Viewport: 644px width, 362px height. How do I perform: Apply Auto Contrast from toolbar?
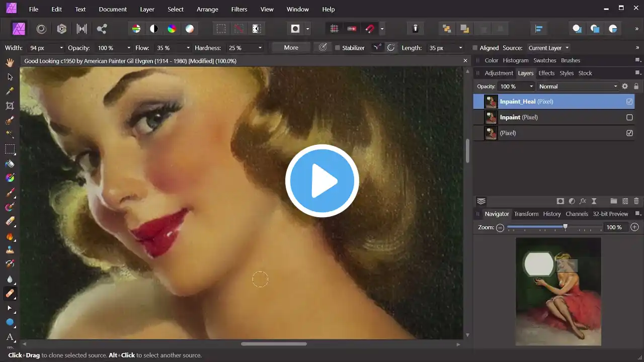[154, 29]
